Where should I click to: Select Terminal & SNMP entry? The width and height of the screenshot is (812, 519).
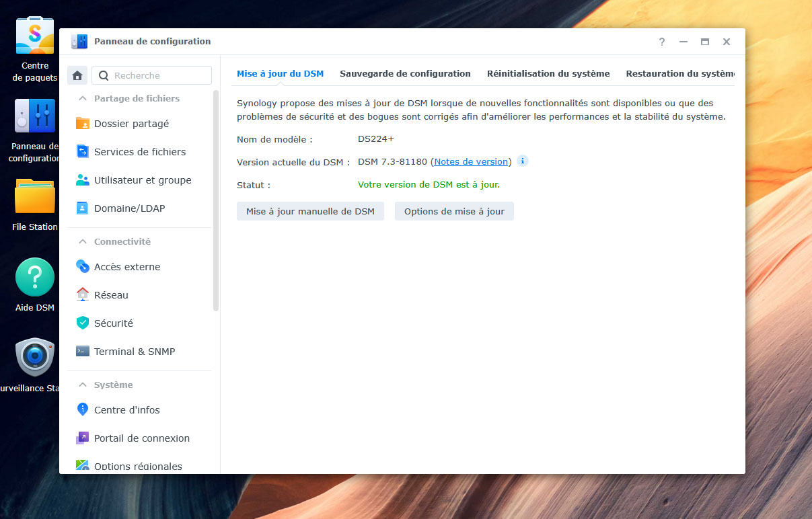(x=134, y=352)
